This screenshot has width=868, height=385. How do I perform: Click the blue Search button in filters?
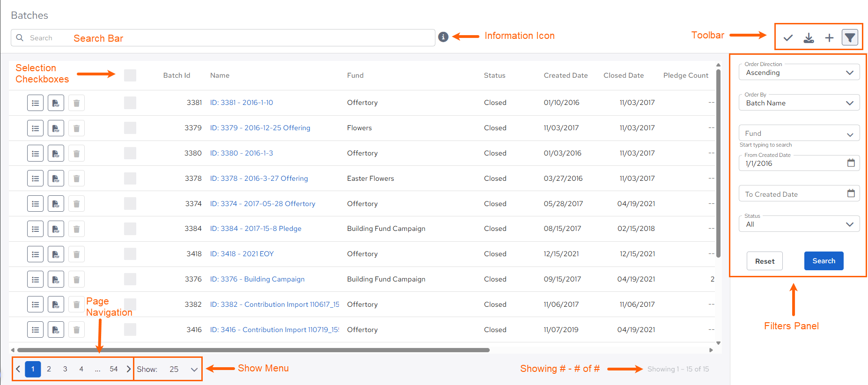click(824, 261)
